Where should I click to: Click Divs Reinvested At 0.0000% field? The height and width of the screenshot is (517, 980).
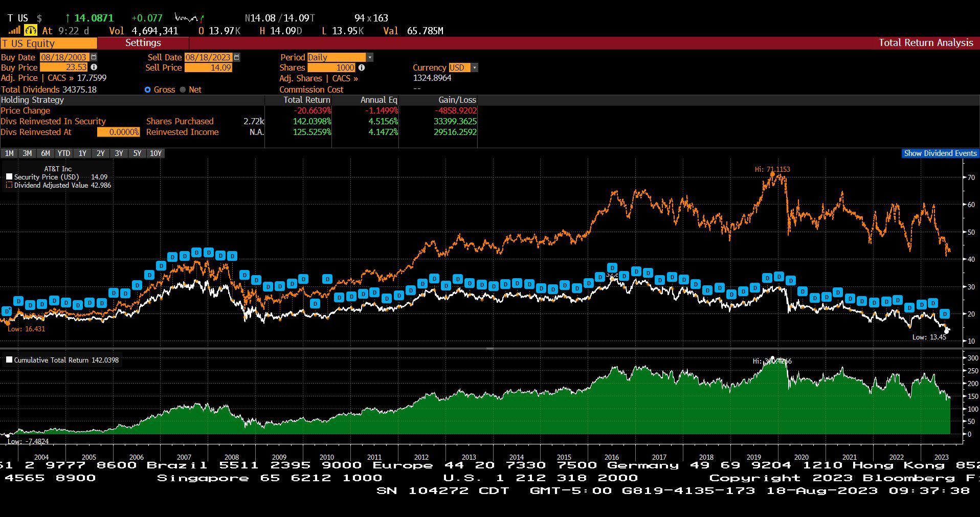[x=119, y=132]
